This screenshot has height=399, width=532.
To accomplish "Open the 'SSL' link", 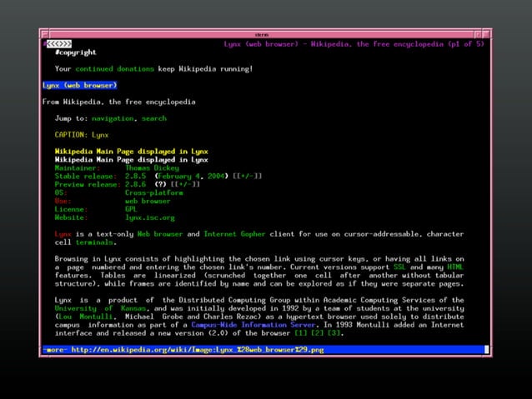I will click(399, 267).
